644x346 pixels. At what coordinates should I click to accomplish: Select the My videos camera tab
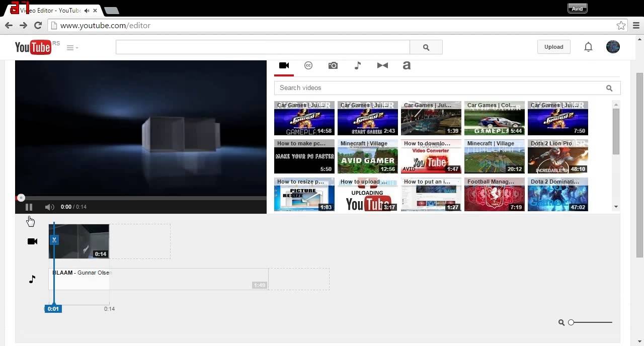pos(284,65)
